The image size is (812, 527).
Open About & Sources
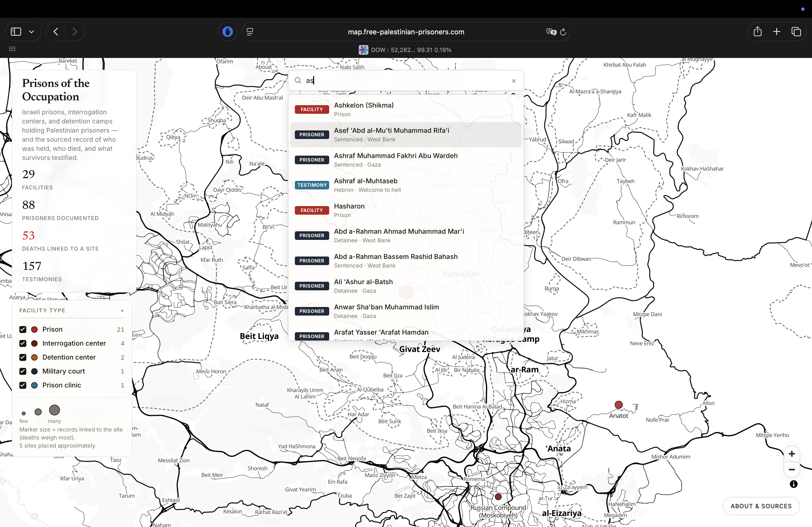click(x=761, y=506)
